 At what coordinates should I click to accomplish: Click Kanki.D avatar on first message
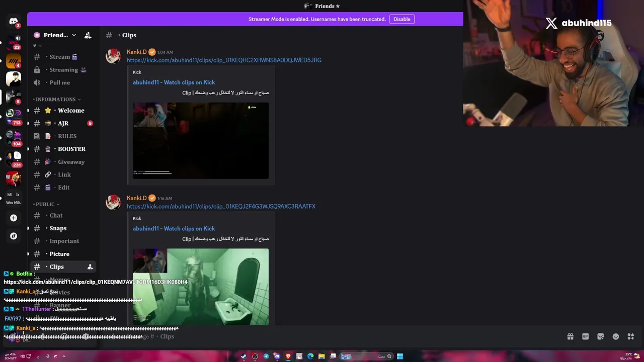click(113, 56)
